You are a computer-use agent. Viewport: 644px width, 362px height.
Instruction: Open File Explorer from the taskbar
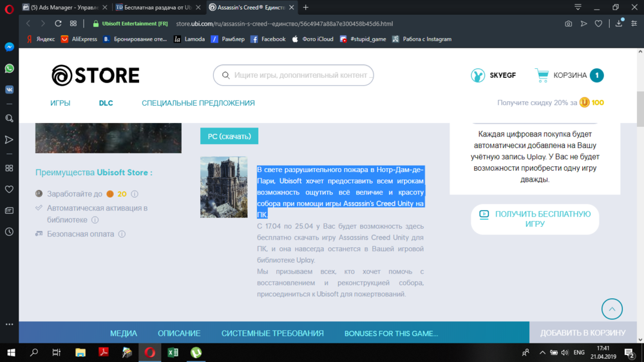pyautogui.click(x=80, y=352)
